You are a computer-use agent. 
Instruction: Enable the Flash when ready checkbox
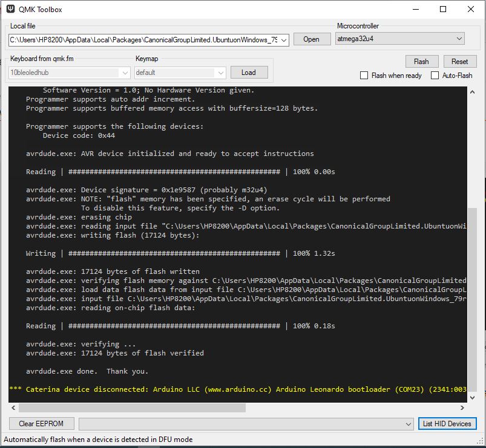(x=364, y=75)
